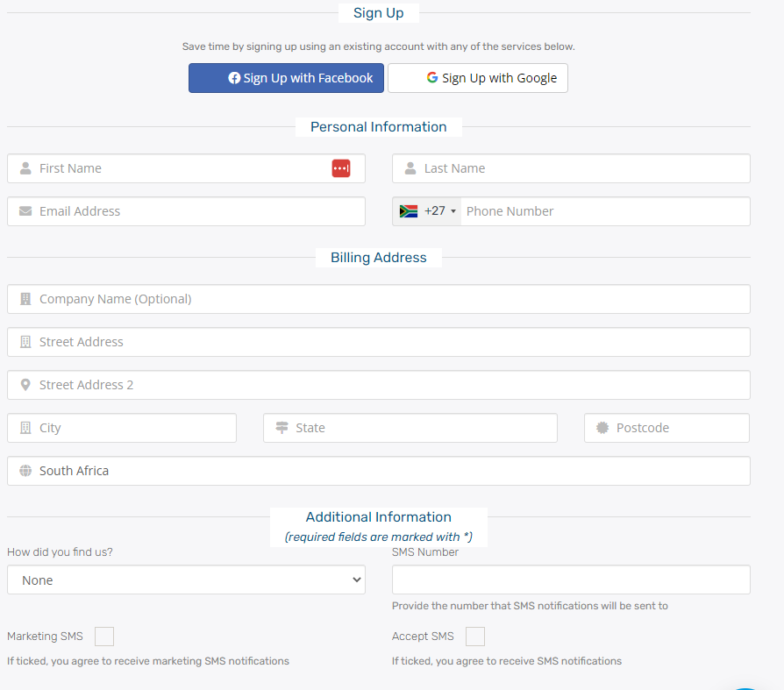Click the 'required fields are marked with *' note

pyautogui.click(x=379, y=537)
